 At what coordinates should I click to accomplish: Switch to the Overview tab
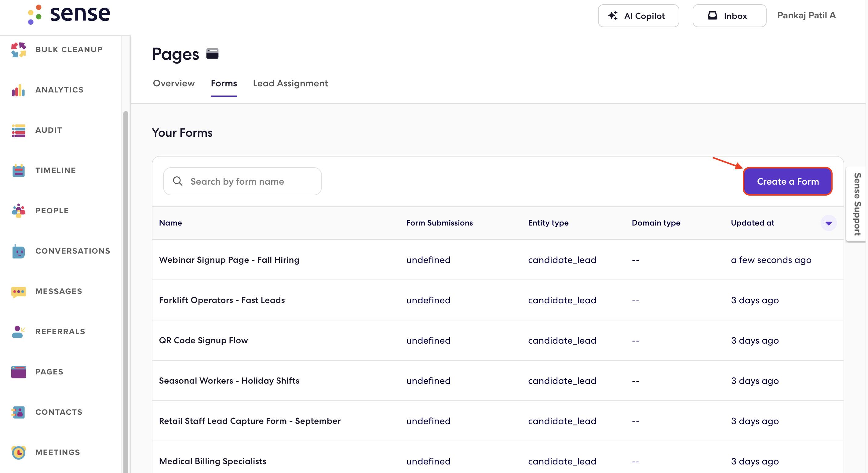[x=174, y=83]
